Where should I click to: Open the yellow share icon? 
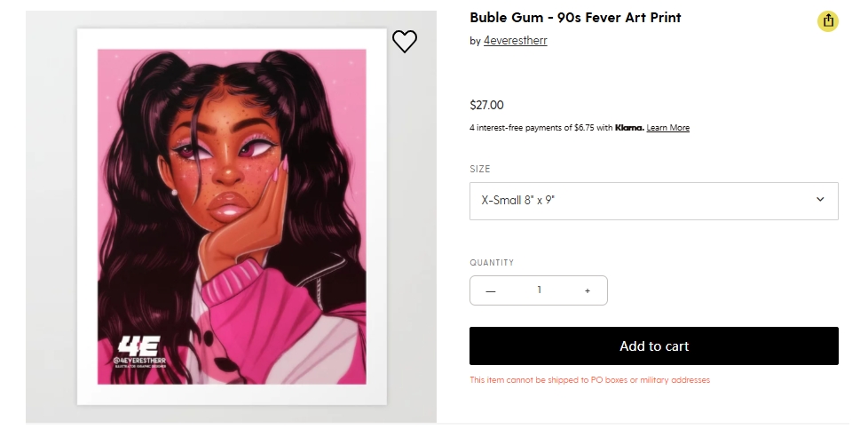827,21
